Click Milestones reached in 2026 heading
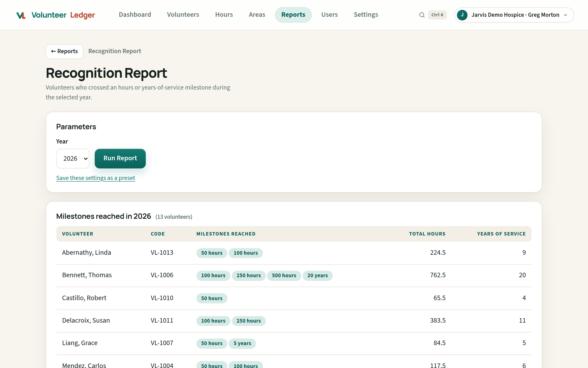 tap(104, 216)
